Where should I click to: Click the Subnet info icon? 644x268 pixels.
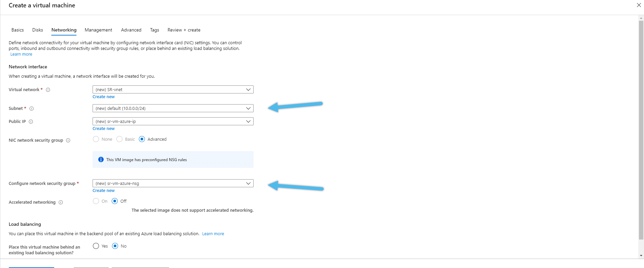(x=32, y=109)
